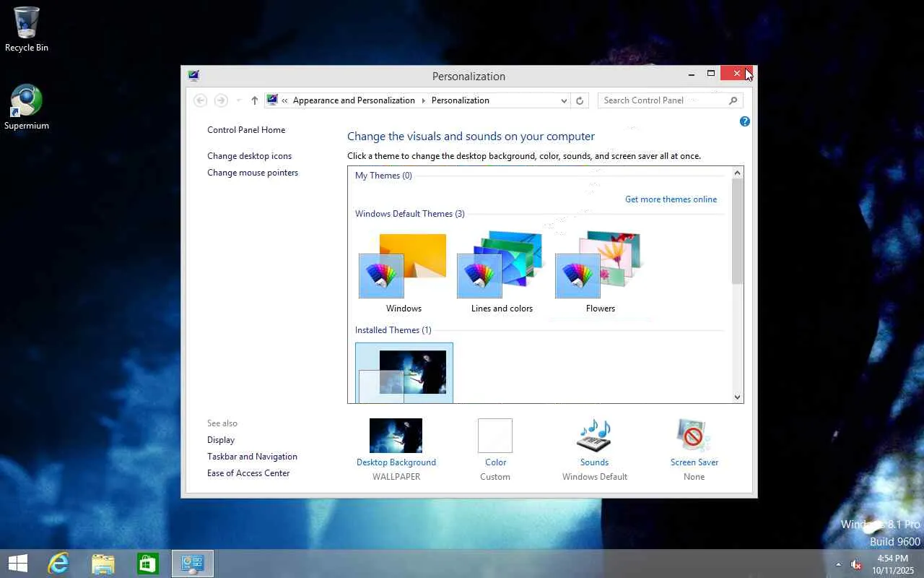Image resolution: width=924 pixels, height=578 pixels.
Task: Click the search magnifier icon
Action: [733, 100]
